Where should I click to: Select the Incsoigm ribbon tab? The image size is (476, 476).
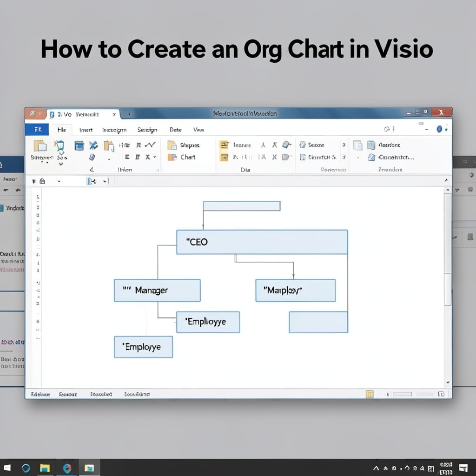coord(114,130)
